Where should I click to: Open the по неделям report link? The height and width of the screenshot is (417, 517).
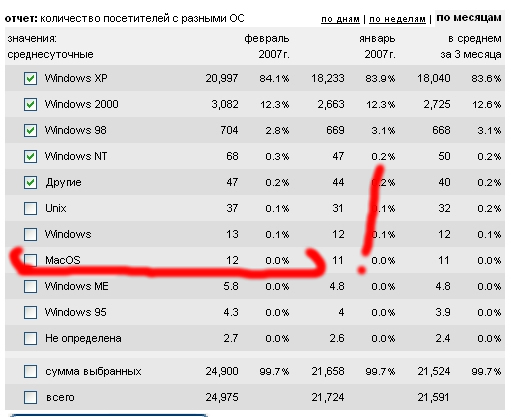[397, 19]
